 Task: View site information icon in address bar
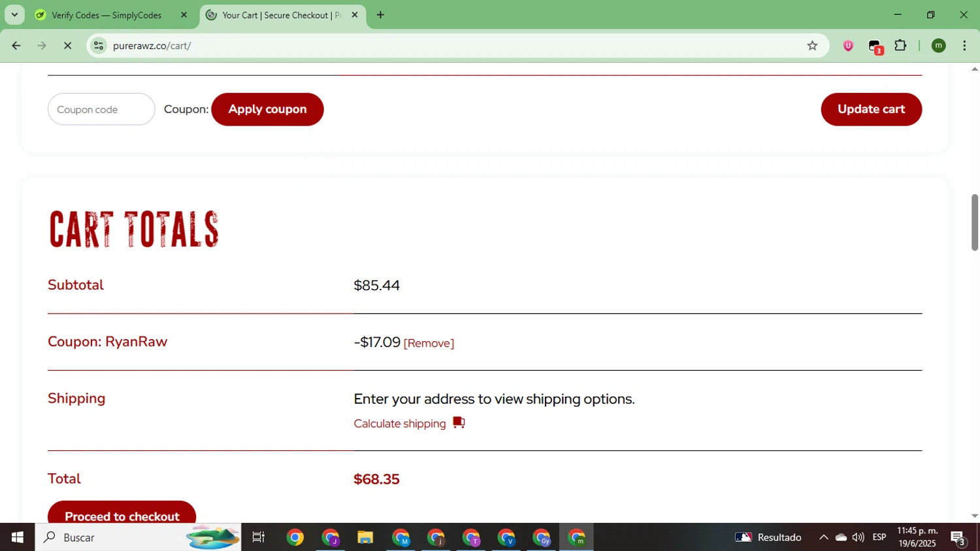pyautogui.click(x=99, y=46)
